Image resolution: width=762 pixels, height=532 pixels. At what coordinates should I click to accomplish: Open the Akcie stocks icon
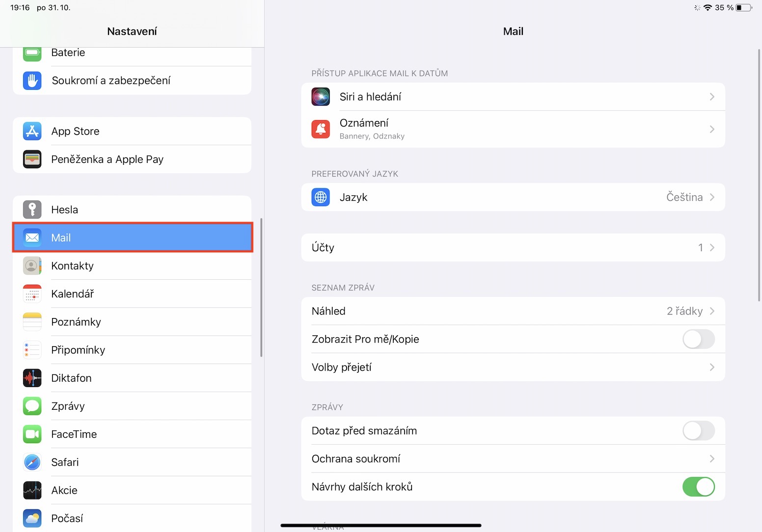coord(32,490)
